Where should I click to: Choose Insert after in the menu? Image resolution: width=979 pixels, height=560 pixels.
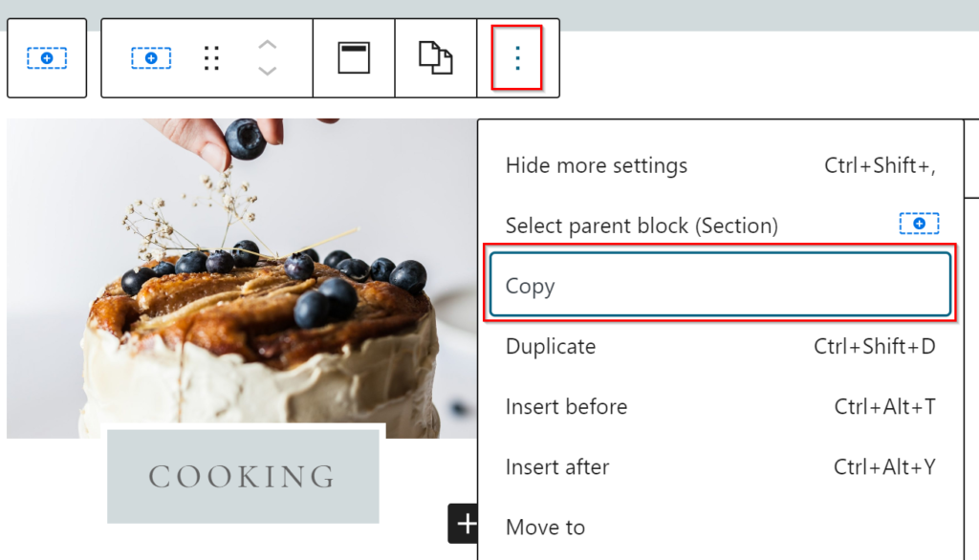[x=557, y=467]
